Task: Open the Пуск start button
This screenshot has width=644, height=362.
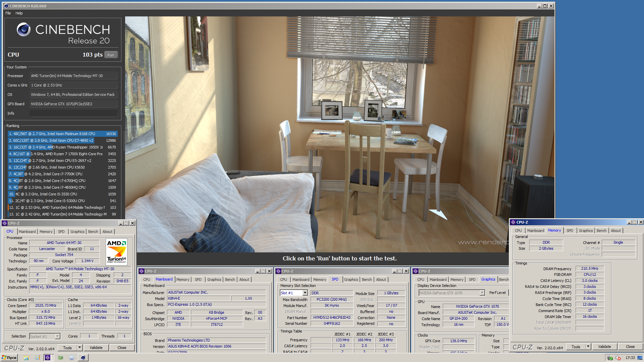Action: (9, 358)
